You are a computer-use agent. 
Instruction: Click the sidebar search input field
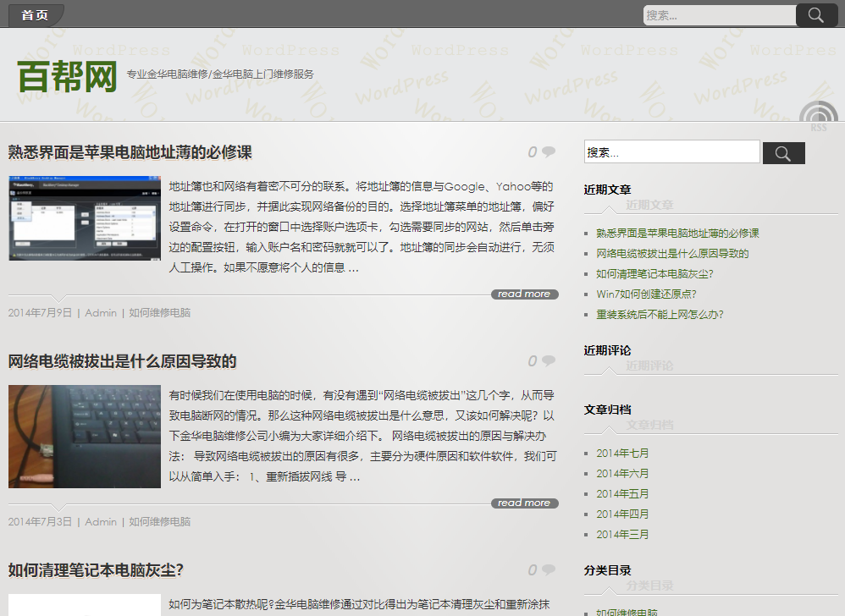(671, 151)
